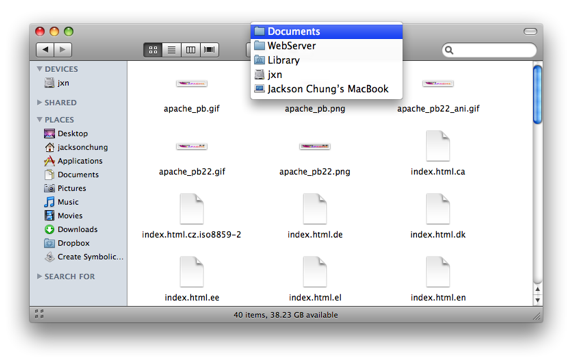Click the sidebar action icon in status bar
Screen dimensions: 580x363
(39, 314)
